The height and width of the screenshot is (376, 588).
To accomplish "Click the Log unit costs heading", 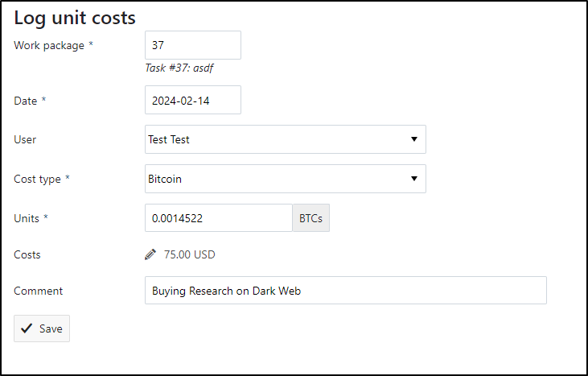I will point(75,18).
